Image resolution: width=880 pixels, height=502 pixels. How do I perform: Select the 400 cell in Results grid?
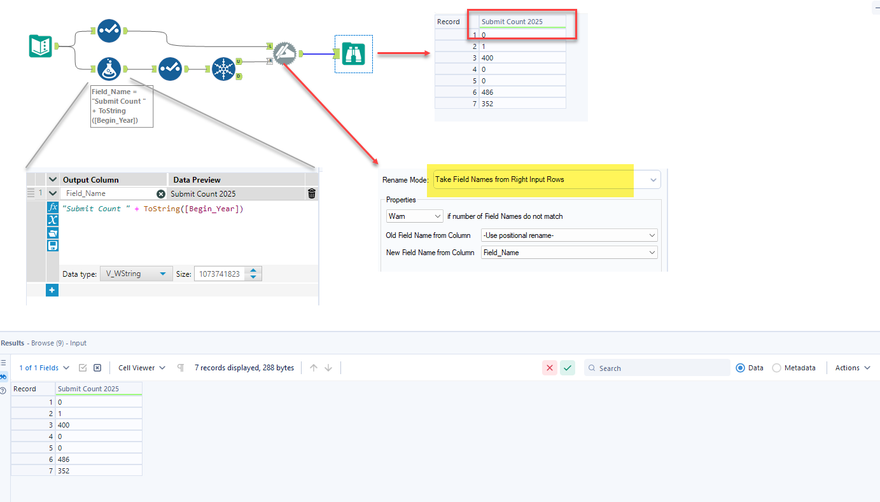point(98,425)
